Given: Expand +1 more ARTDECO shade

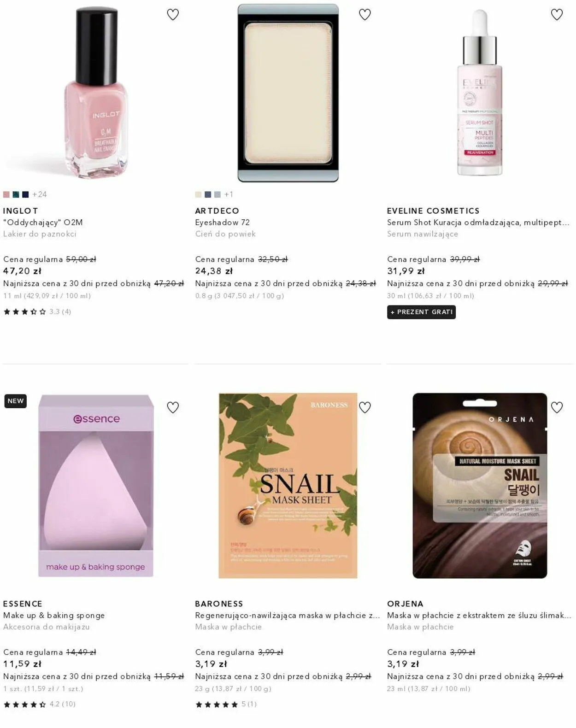Looking at the screenshot, I should (229, 194).
